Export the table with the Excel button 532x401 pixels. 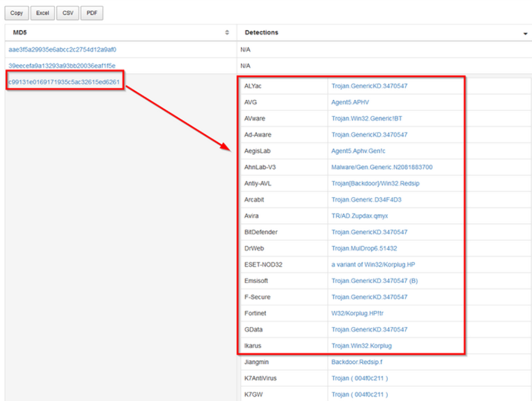(x=43, y=13)
